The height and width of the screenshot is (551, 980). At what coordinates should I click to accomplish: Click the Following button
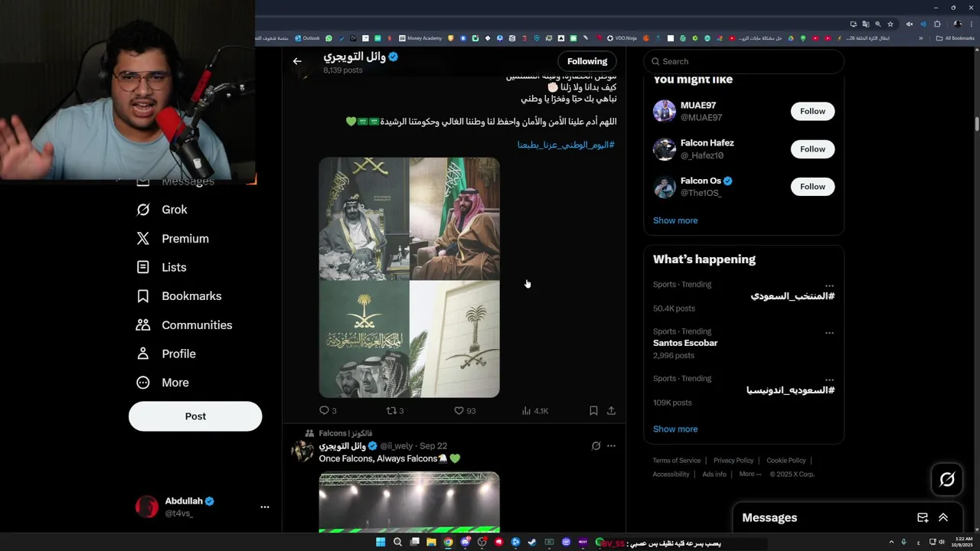(x=587, y=61)
